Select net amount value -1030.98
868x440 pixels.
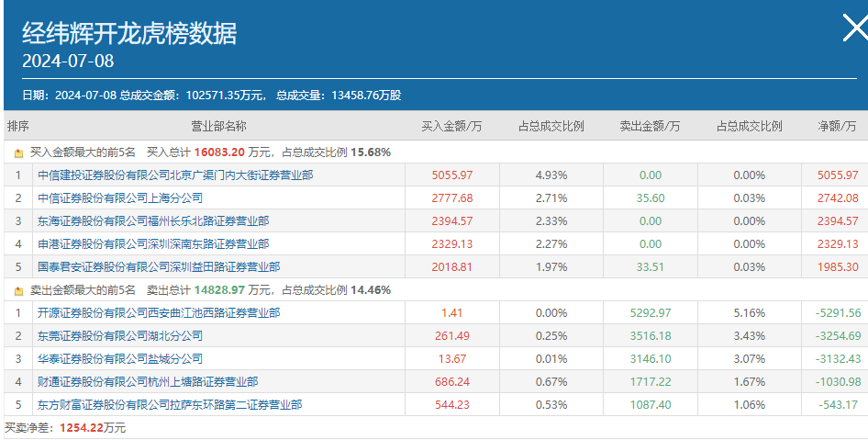(838, 382)
